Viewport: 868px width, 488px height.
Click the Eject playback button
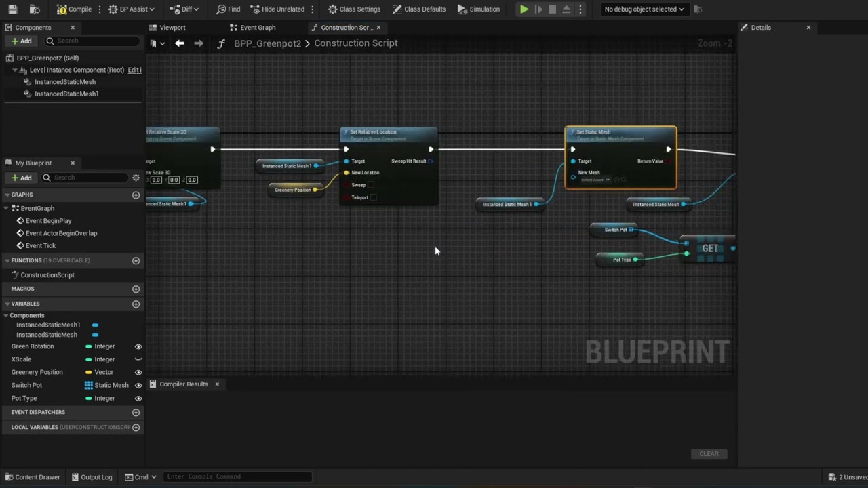[566, 9]
